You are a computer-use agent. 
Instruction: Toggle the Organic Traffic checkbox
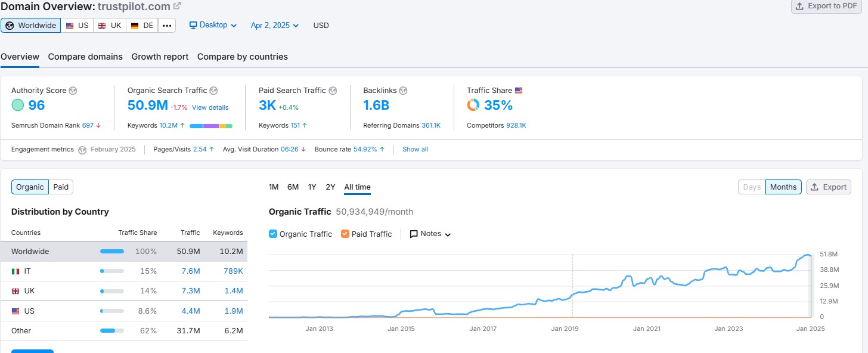(273, 234)
